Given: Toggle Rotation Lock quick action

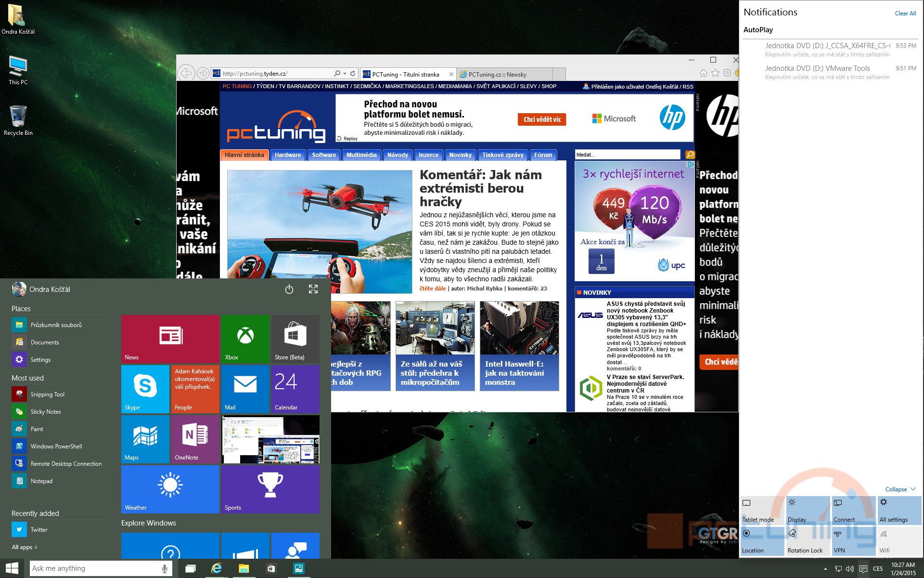Looking at the screenshot, I should (x=808, y=541).
